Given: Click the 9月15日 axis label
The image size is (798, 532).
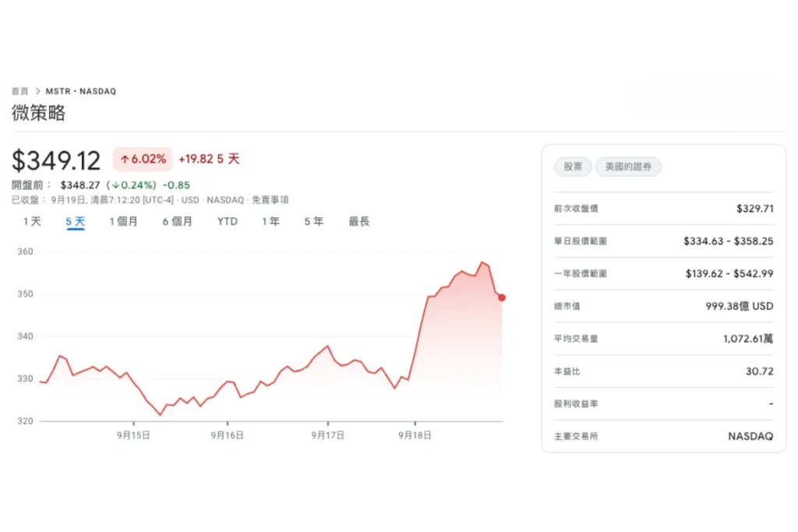Looking at the screenshot, I should pos(133,435).
